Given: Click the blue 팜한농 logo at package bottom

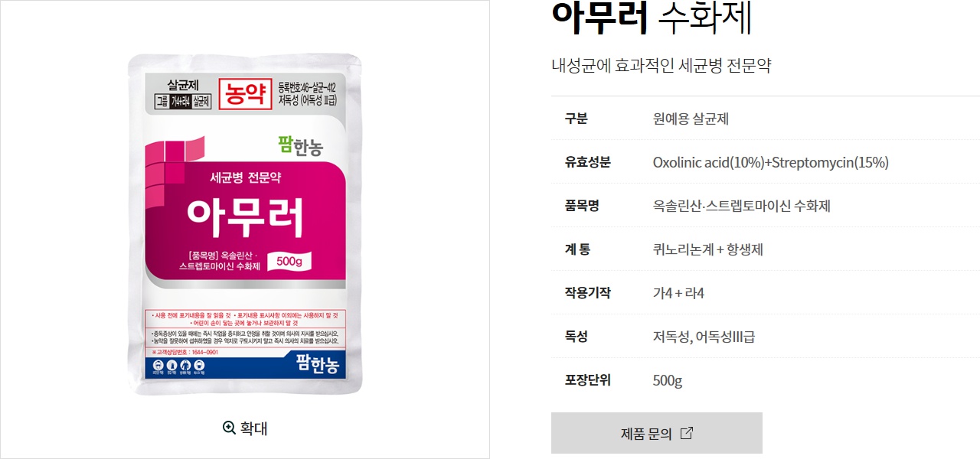Looking at the screenshot, I should click(315, 366).
